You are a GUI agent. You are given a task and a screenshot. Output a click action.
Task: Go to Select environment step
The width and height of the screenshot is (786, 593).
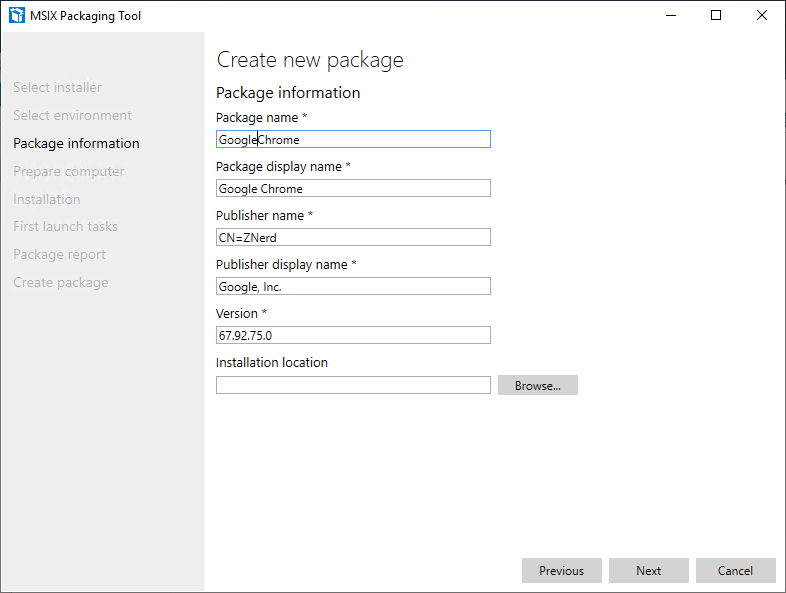pyautogui.click(x=72, y=115)
